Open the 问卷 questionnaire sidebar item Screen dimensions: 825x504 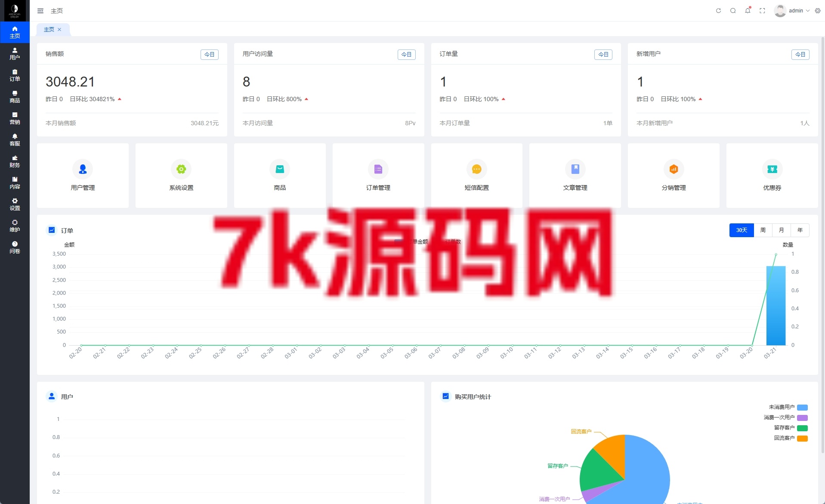15,247
